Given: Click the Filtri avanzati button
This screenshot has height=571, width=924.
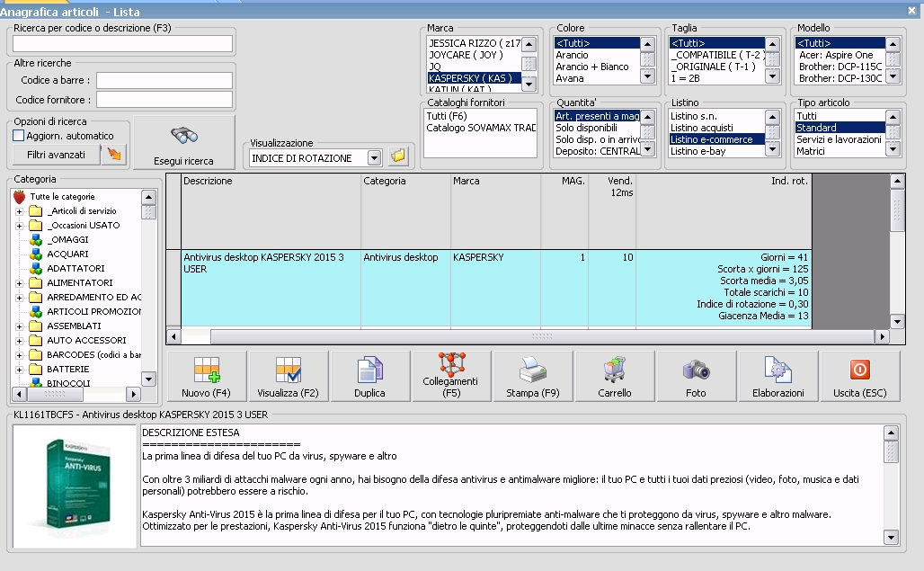Looking at the screenshot, I should [56, 155].
